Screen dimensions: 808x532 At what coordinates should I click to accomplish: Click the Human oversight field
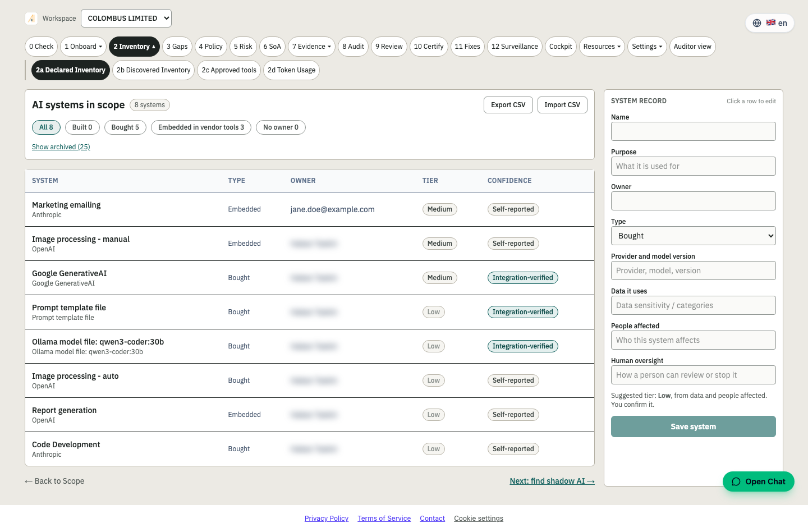pos(694,375)
